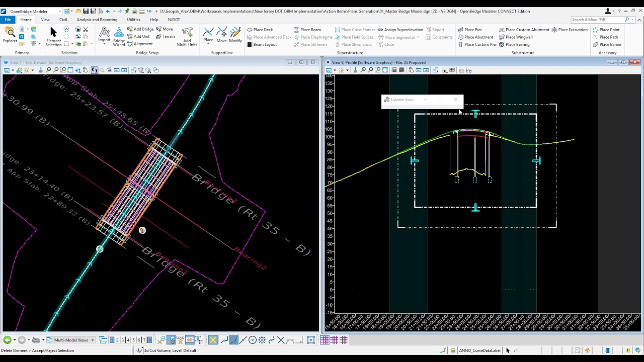The image size is (644, 362).
Task: Expand the SupportLine Place dropdown
Action: click(208, 45)
